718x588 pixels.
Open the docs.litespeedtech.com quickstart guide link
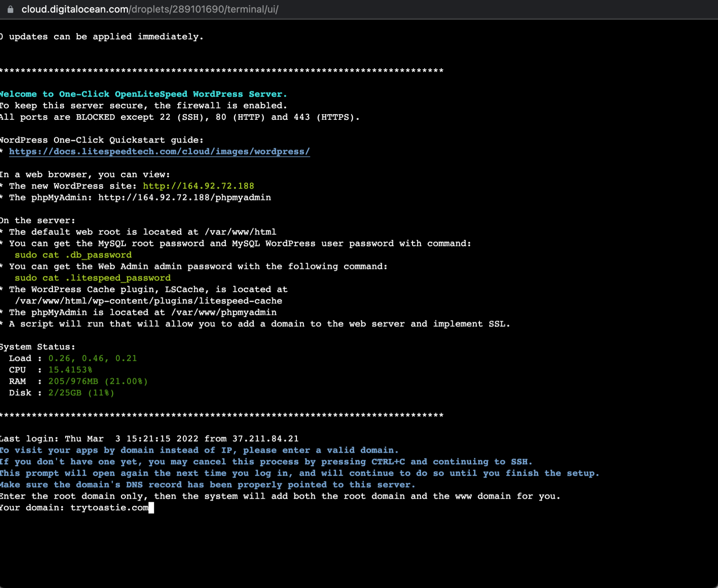160,152
